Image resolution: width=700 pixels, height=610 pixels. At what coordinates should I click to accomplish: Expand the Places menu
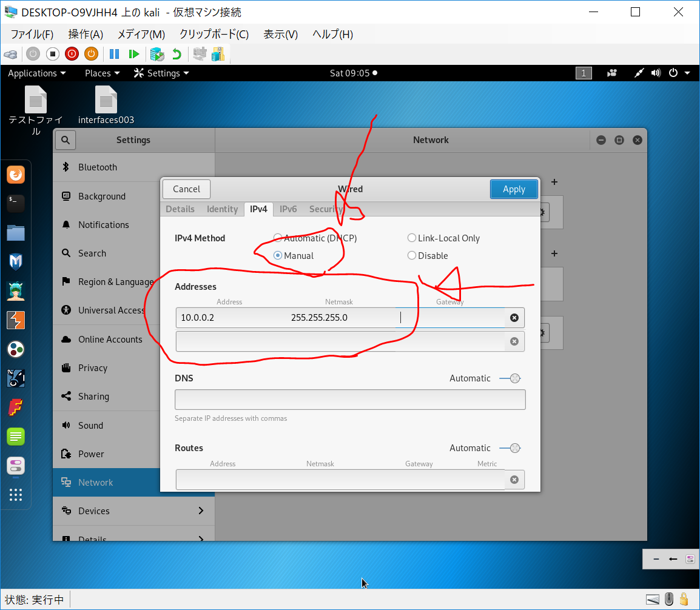tap(102, 73)
